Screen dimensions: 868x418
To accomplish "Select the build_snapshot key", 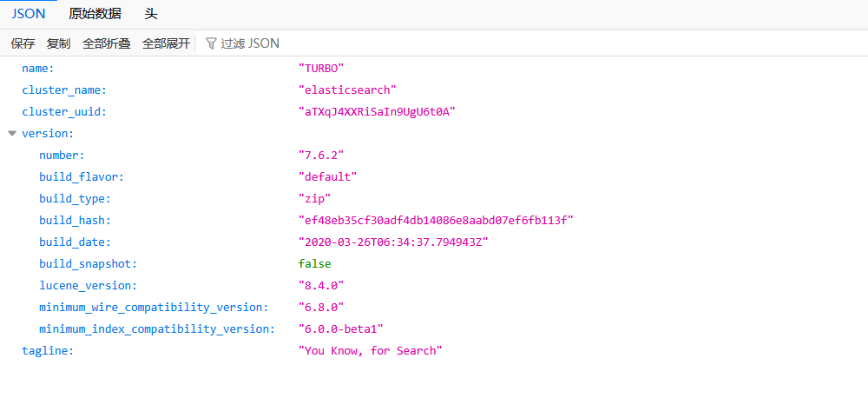I will coord(88,264).
